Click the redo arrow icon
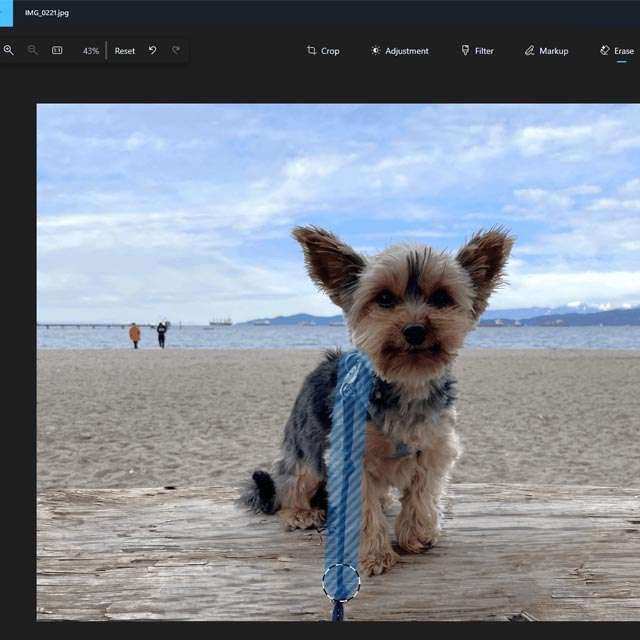This screenshot has height=640, width=640. pos(176,50)
